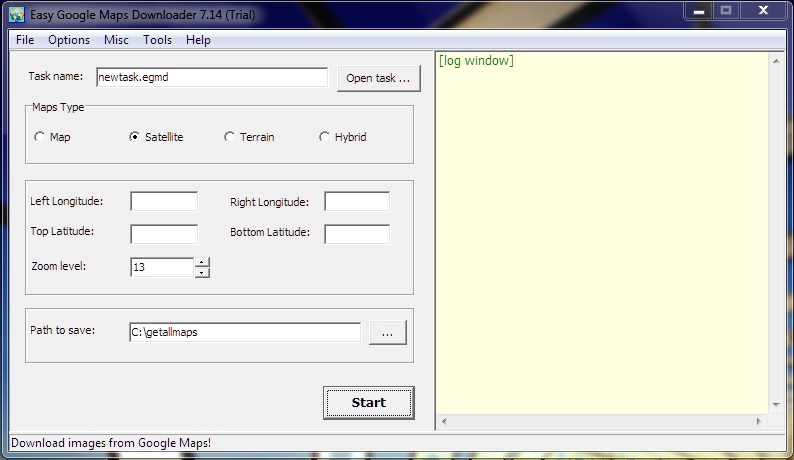Click the Path to save field

tap(245, 332)
